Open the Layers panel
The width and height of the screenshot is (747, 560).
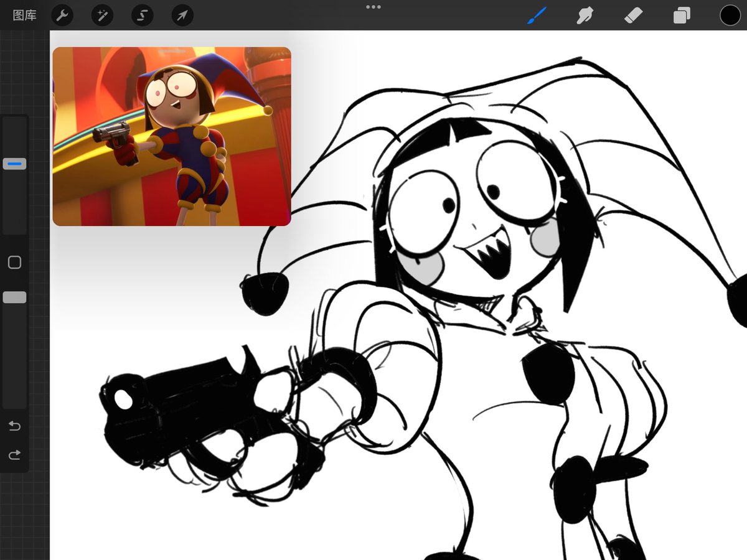(x=682, y=16)
